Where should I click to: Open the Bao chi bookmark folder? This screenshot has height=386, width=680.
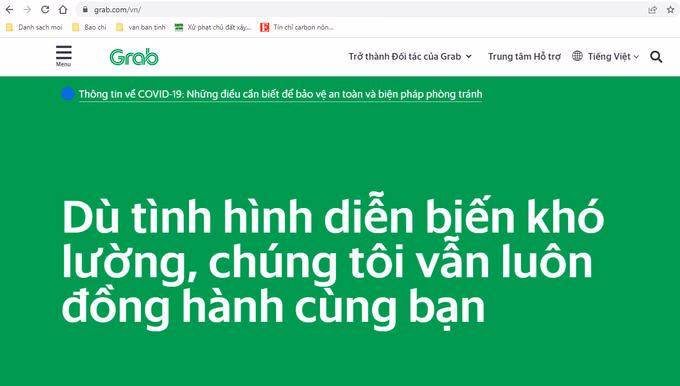pyautogui.click(x=89, y=27)
